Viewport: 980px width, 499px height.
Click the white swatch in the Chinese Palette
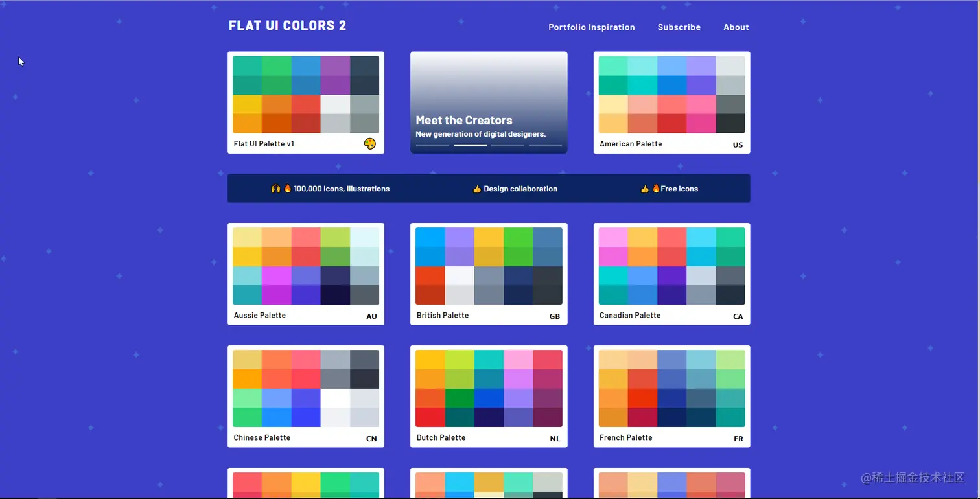point(335,399)
